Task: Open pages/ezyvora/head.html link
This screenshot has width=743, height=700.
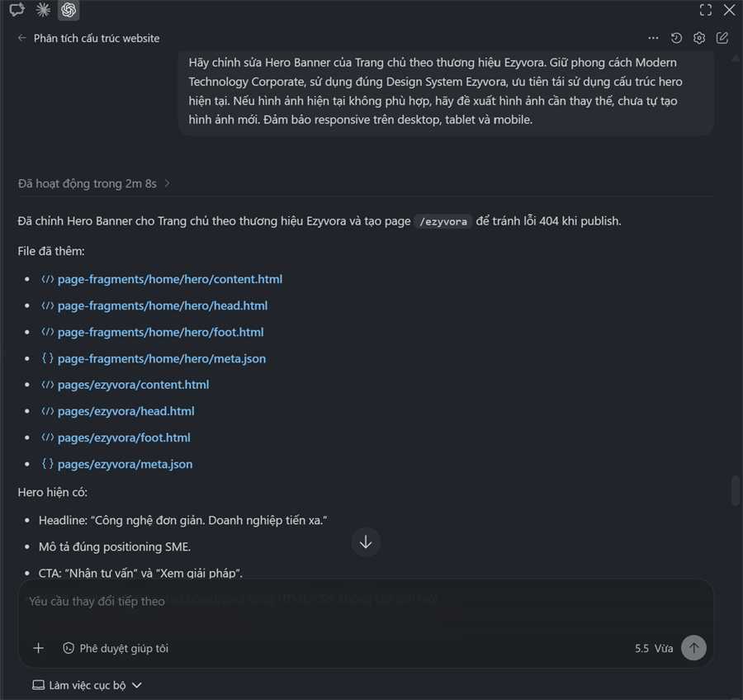Action: [126, 411]
